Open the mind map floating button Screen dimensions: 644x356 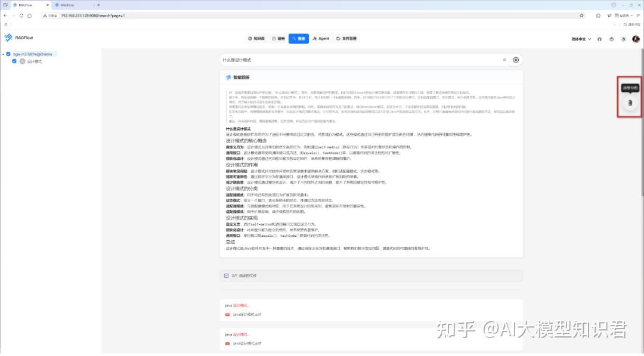pyautogui.click(x=630, y=103)
